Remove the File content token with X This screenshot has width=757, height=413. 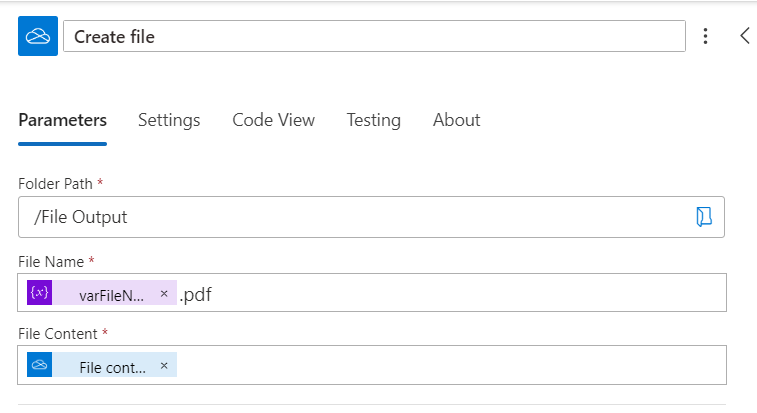(x=164, y=365)
